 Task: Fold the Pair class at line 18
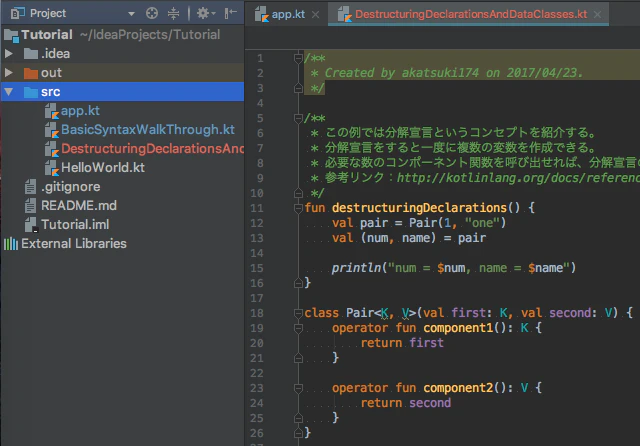298,313
